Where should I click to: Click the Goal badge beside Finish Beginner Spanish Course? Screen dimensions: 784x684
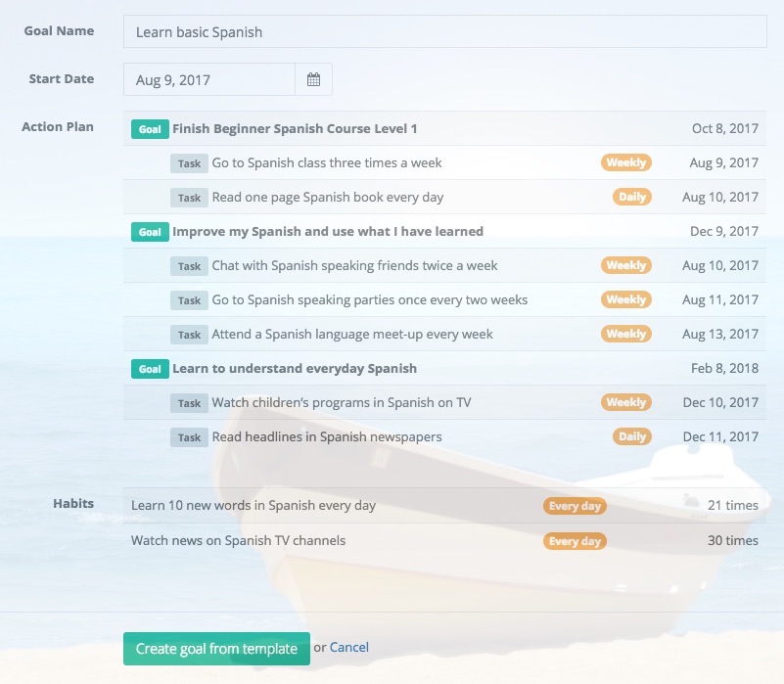pos(150,129)
